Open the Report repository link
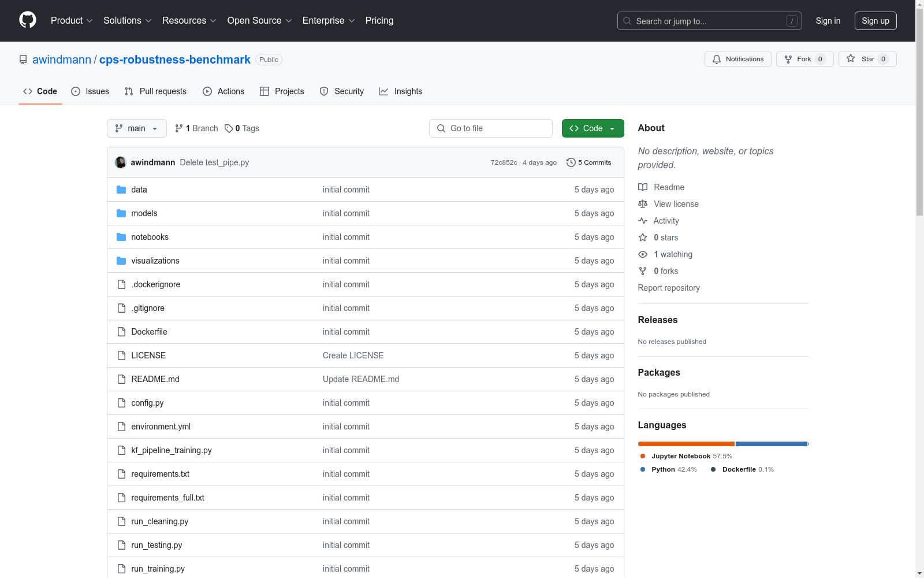This screenshot has height=578, width=924. tap(669, 288)
